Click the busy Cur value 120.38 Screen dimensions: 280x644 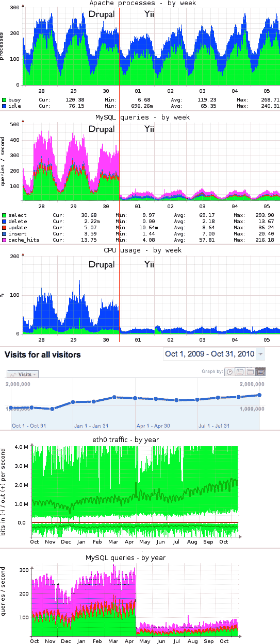75,99
